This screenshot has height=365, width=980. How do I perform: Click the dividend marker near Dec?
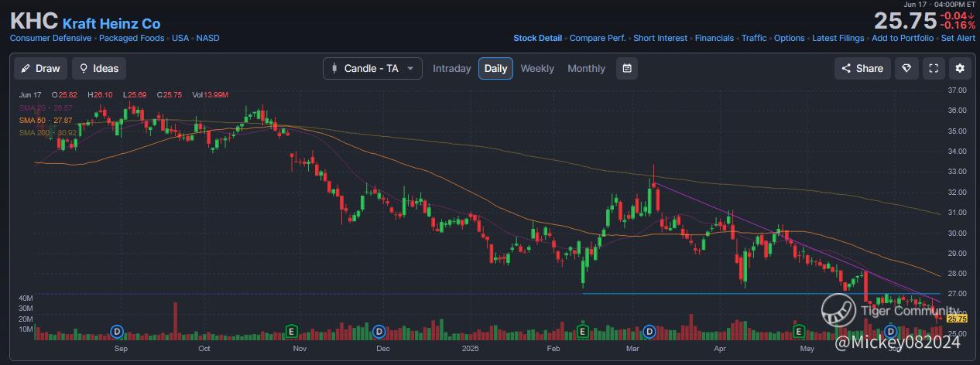pos(379,332)
